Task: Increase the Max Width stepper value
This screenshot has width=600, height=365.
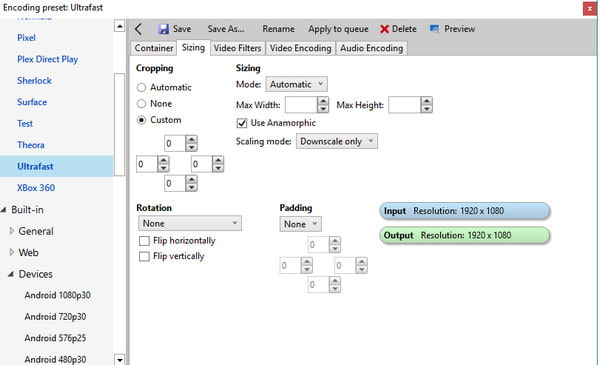Action: point(323,101)
